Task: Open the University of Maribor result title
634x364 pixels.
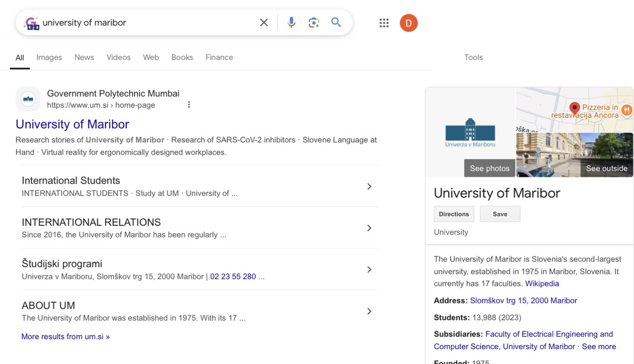Action: [72, 124]
